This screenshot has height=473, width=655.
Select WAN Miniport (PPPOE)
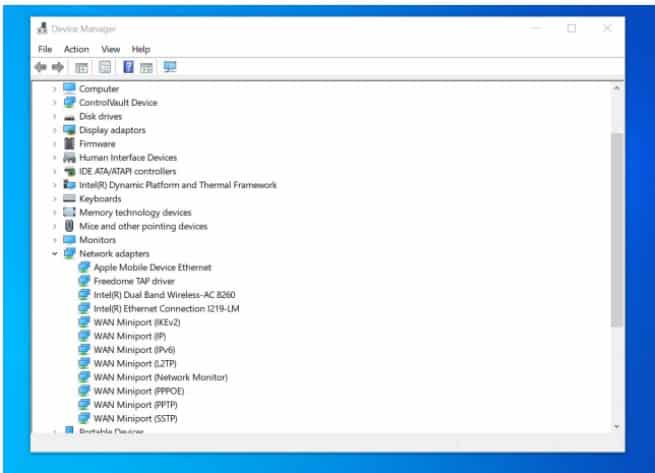tap(139, 391)
